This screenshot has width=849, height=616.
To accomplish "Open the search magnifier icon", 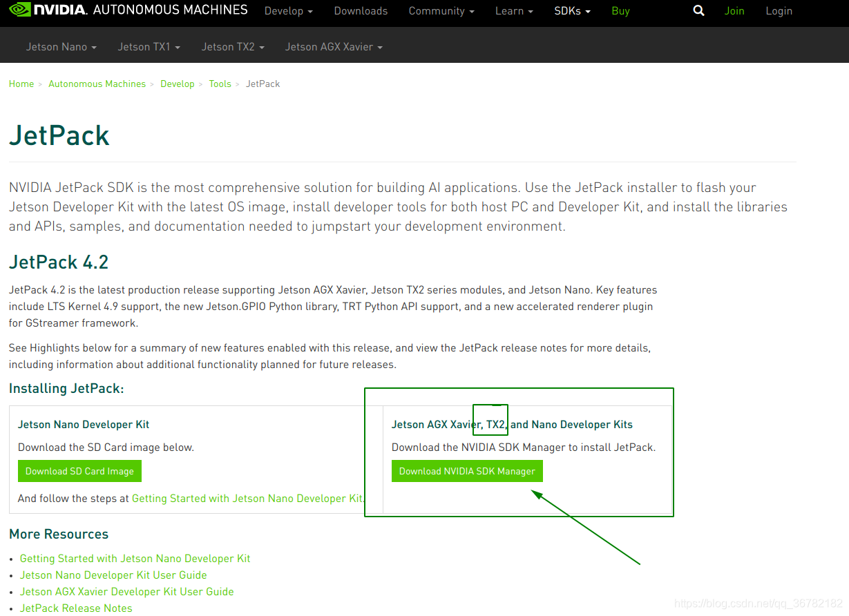I will [x=699, y=11].
